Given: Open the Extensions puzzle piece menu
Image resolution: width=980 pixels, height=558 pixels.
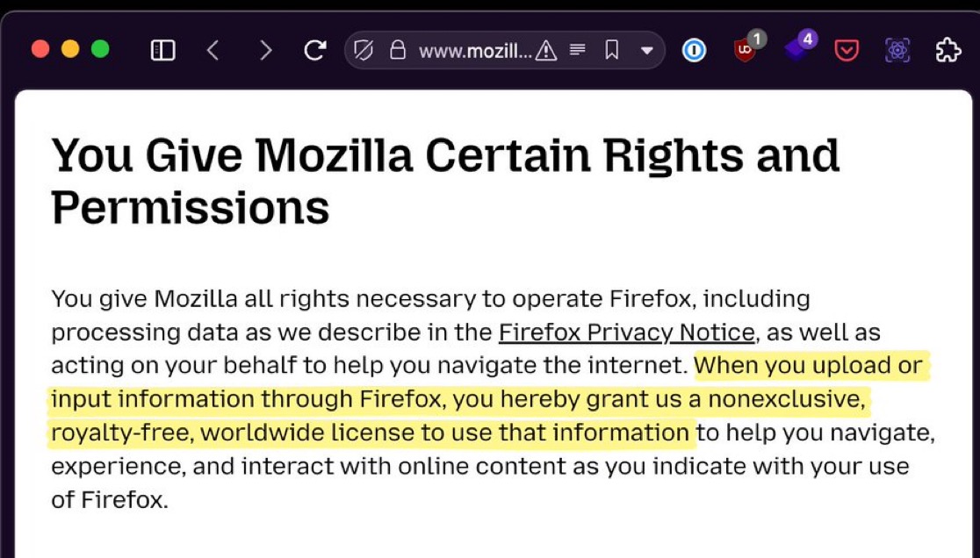Looking at the screenshot, I should click(948, 50).
